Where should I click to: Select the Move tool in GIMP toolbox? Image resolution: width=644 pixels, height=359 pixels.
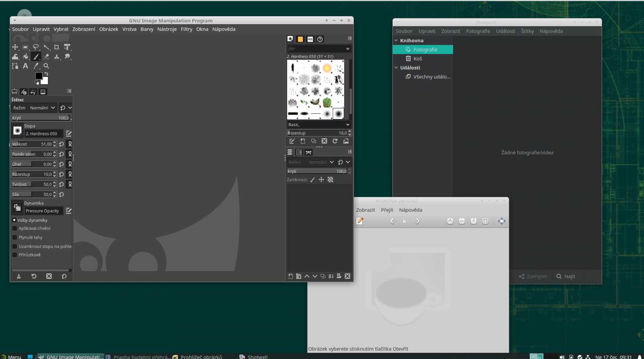coord(15,47)
